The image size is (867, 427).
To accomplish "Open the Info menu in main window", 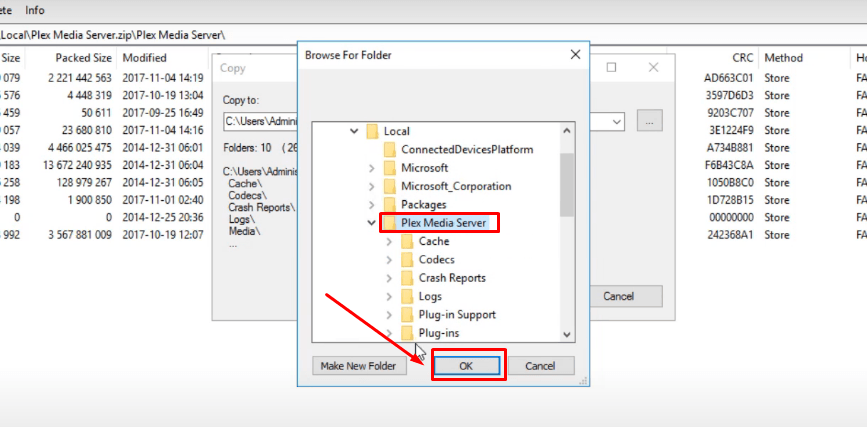I will click(x=35, y=10).
